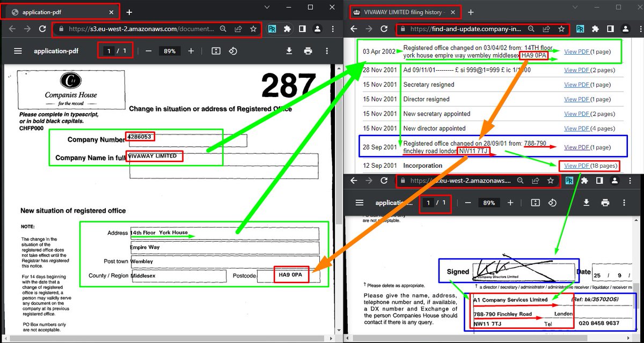Image resolution: width=644 pixels, height=343 pixels.
Task: Zoom in on bottom-right PDF viewer
Action: pos(510,203)
